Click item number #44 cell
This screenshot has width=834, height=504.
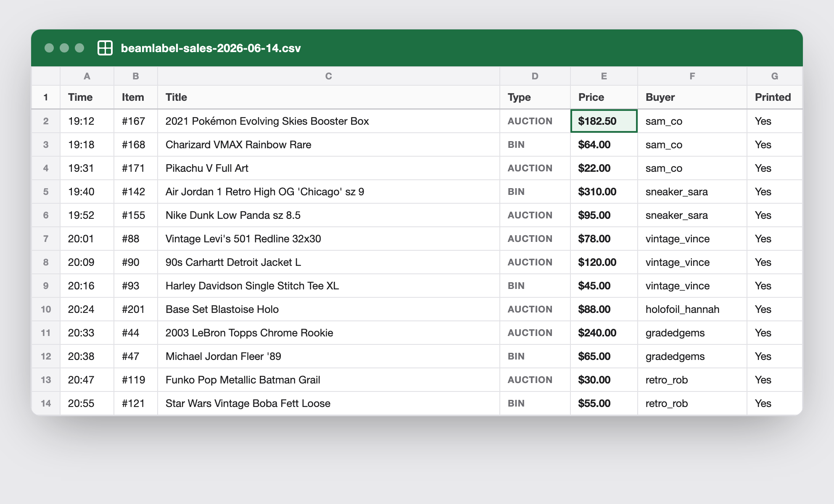coord(136,333)
